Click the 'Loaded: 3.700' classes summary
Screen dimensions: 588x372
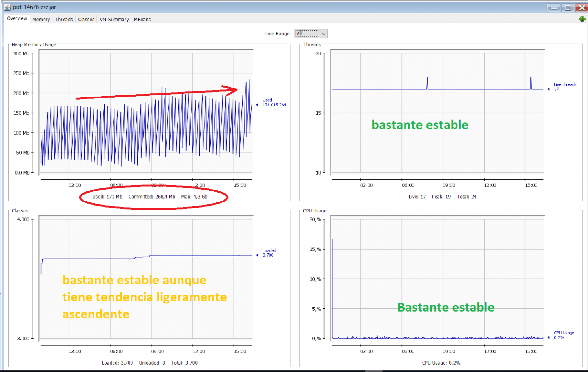(x=117, y=363)
